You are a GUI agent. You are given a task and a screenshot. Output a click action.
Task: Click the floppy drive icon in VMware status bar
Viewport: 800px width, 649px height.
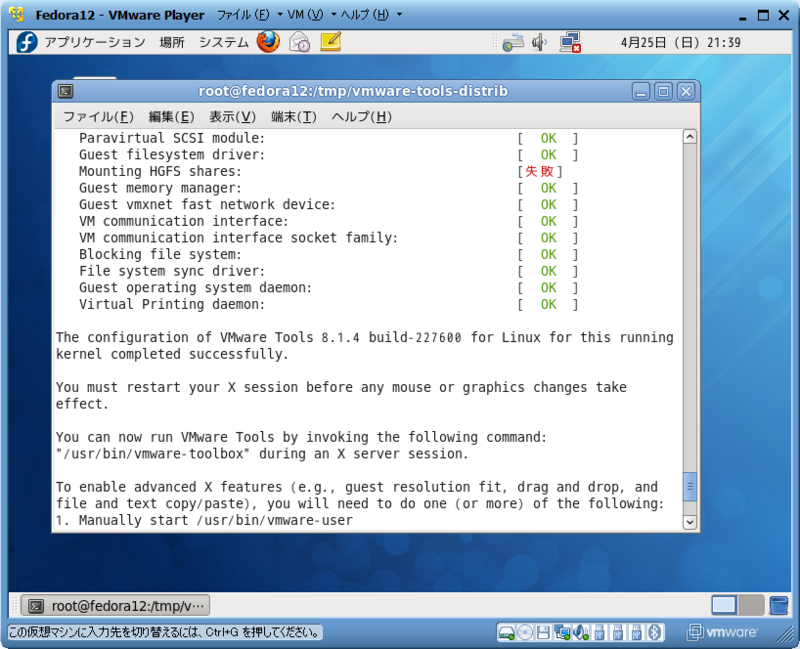coord(543,633)
